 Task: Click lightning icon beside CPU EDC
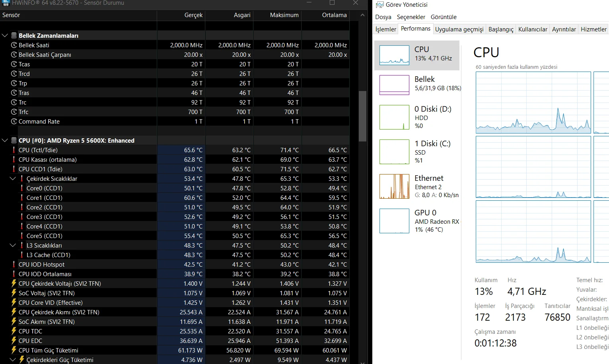(x=14, y=341)
